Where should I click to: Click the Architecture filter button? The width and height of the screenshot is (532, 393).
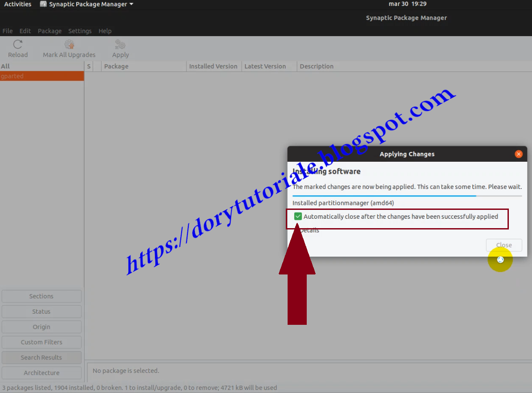pyautogui.click(x=41, y=373)
